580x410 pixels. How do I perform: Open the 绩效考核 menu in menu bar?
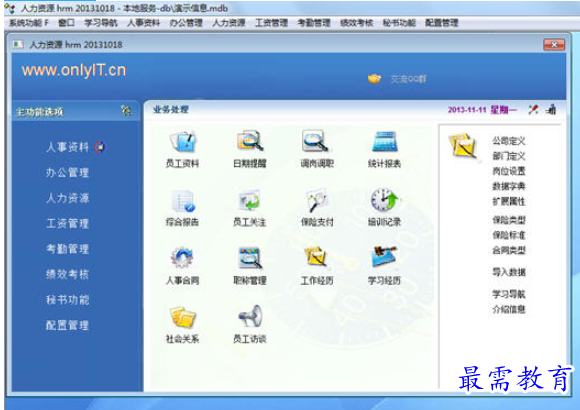coord(357,23)
